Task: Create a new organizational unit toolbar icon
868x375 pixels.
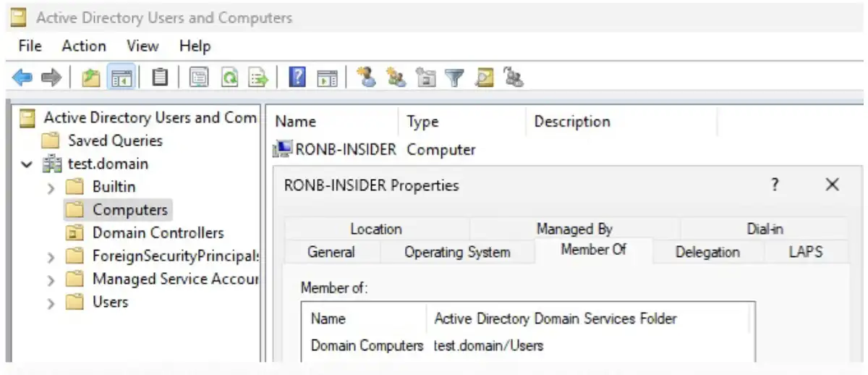Action: (425, 77)
